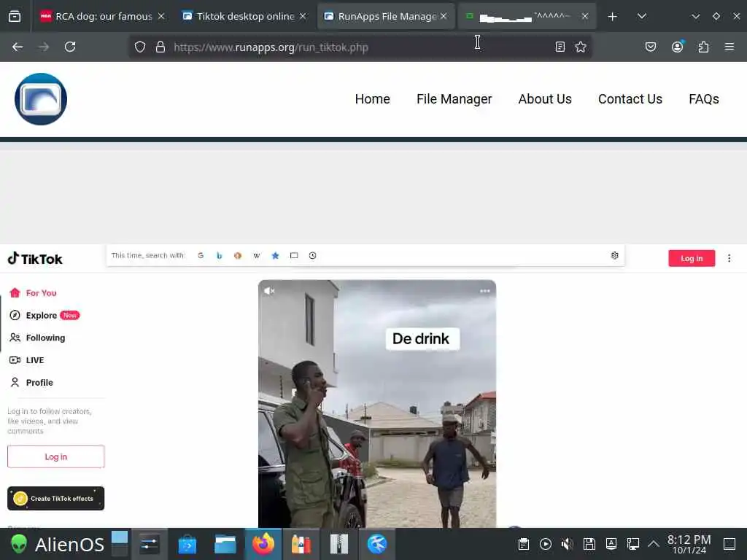Open the AlienOS start menu
Viewport: 747px width, 560px height.
(x=58, y=544)
